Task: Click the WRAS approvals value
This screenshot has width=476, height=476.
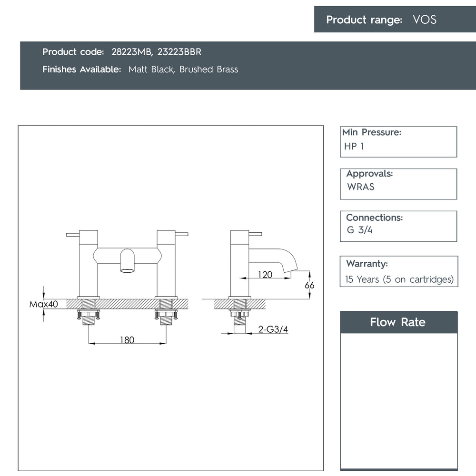Action: [x=361, y=187]
